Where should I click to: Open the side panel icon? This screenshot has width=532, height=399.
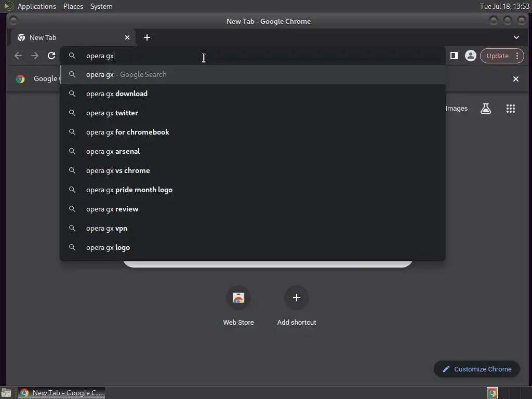coord(454,56)
